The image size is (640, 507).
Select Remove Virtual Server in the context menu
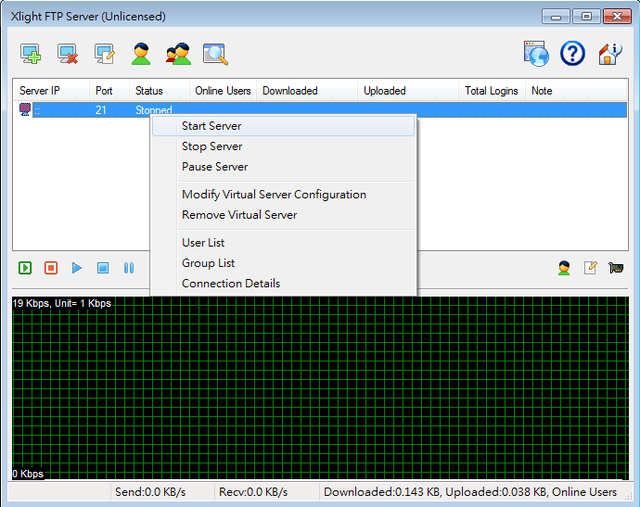pos(283,215)
